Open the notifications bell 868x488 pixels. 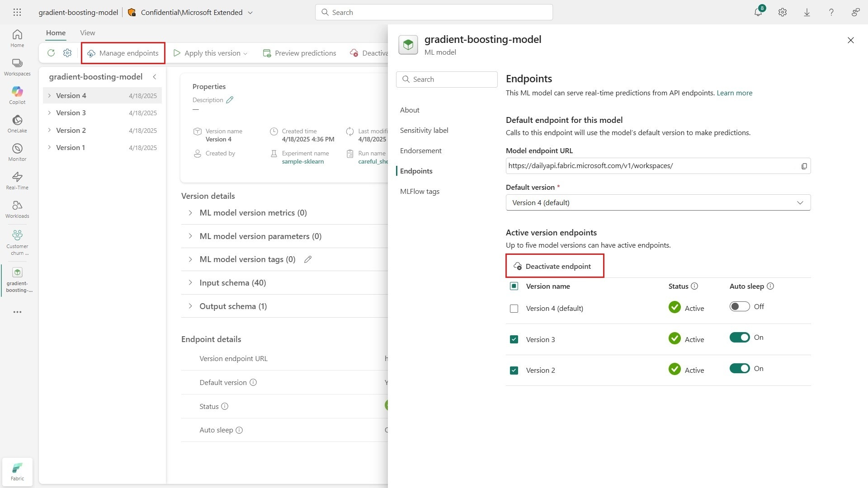[x=758, y=12]
